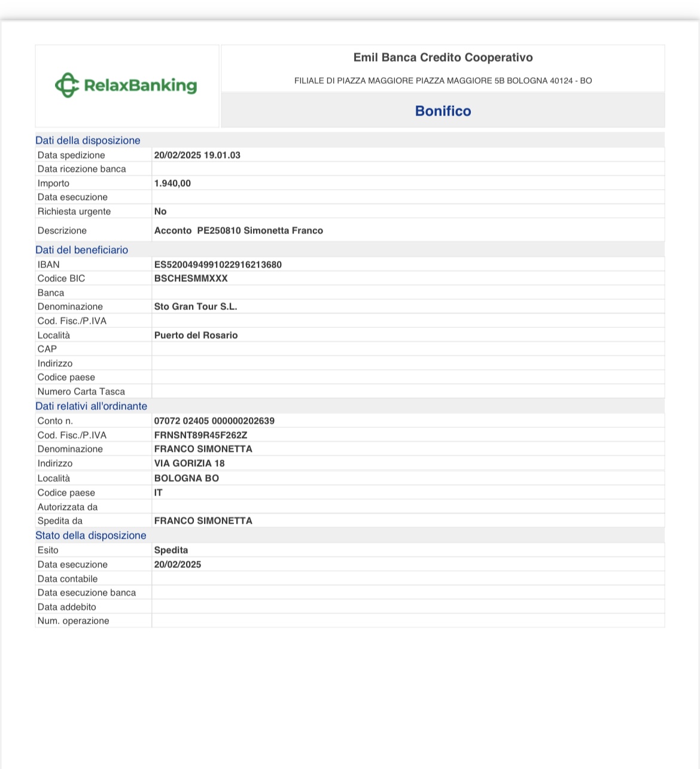Select the Richiesta urgente value No
The height and width of the screenshot is (769, 700).
pyautogui.click(x=160, y=211)
